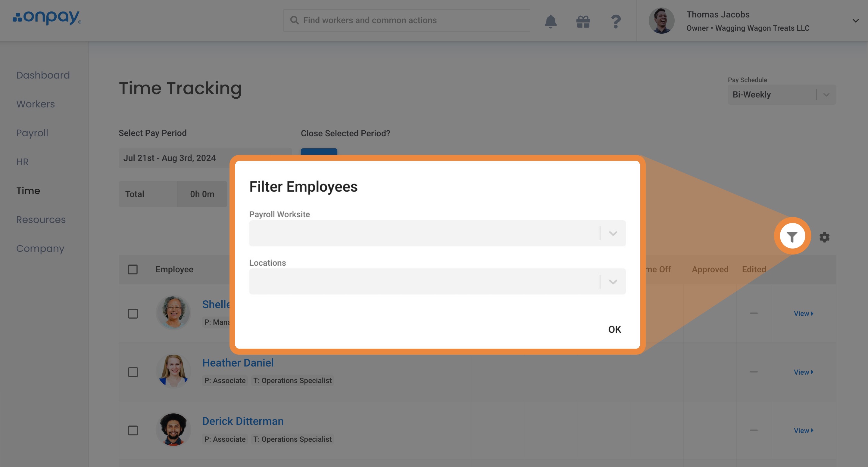Open Shelley's name link

click(x=216, y=305)
